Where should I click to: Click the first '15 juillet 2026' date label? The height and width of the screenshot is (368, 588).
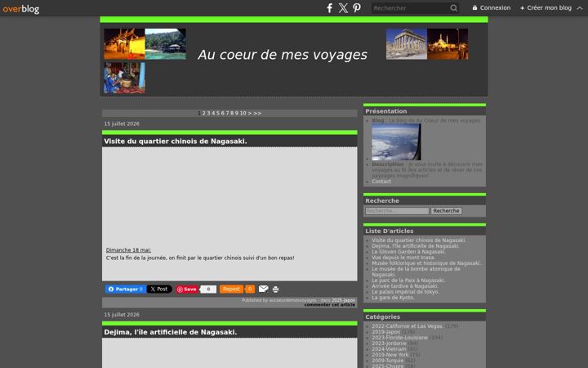point(122,124)
